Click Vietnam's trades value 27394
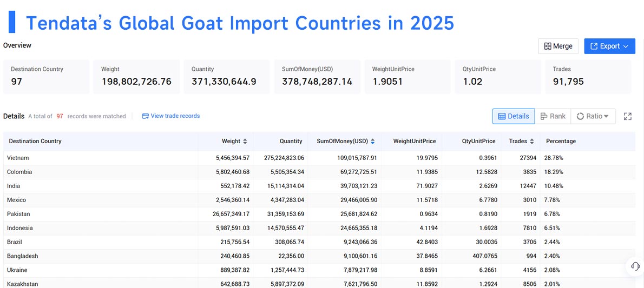This screenshot has width=644, height=288. point(528,158)
